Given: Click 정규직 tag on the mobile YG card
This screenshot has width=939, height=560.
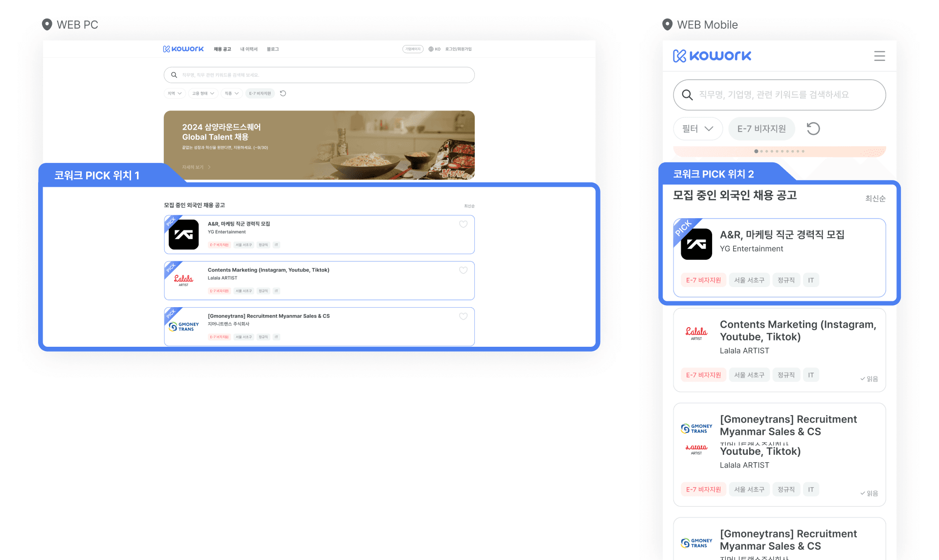Looking at the screenshot, I should [786, 280].
